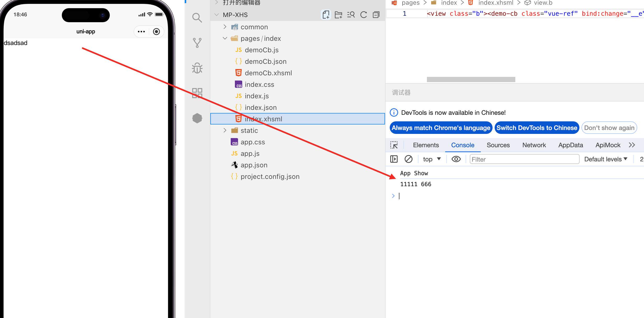Click the new file icon in explorer header

pos(326,15)
